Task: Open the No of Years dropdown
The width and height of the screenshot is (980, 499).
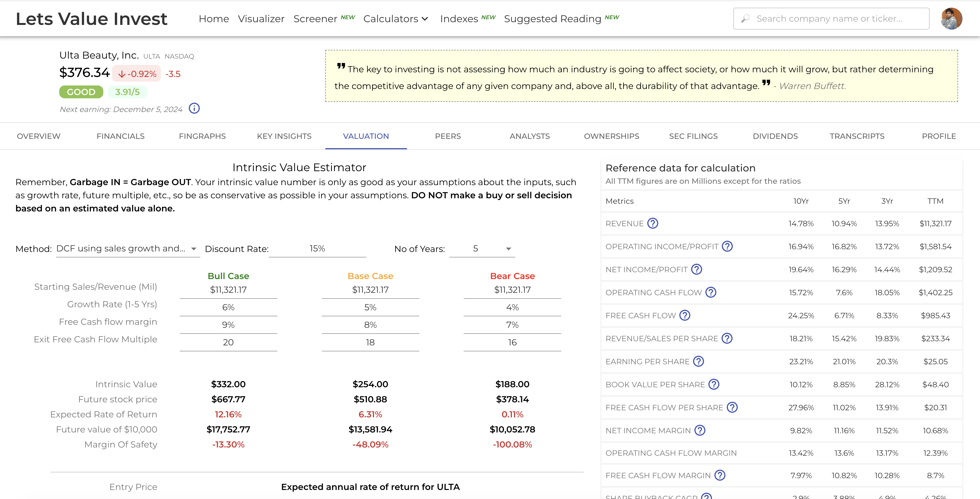Action: click(482, 249)
